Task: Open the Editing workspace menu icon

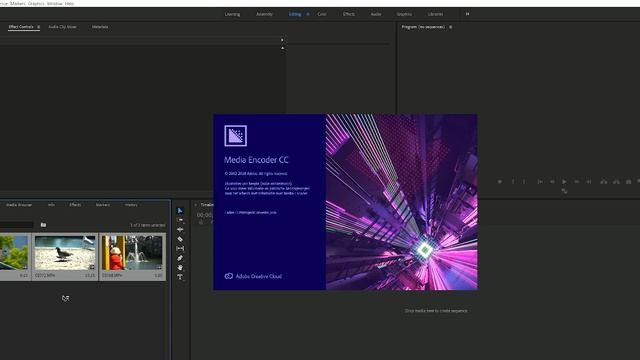Action: 308,14
